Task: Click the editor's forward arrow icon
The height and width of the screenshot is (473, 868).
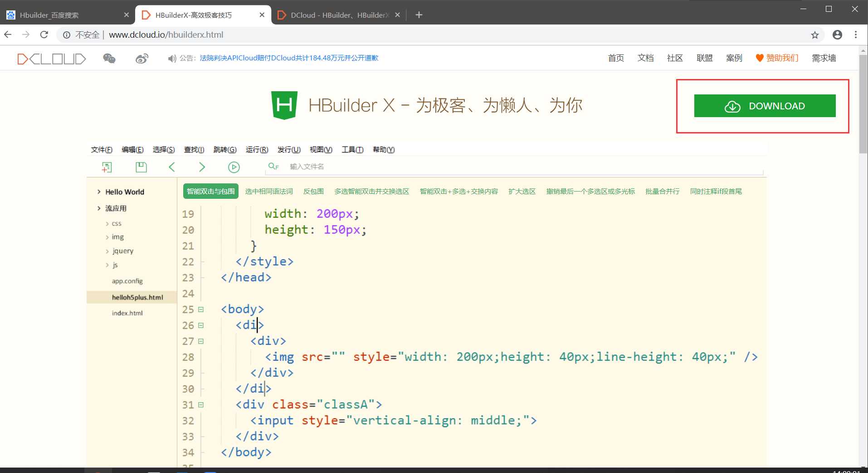Action: 202,167
